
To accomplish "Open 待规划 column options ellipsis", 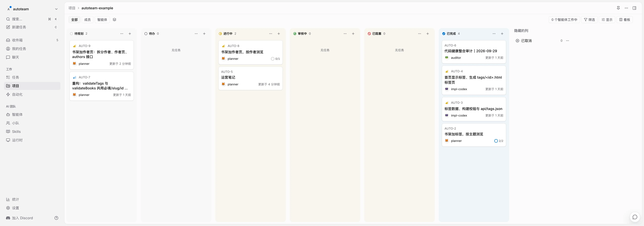I will 122,34.
